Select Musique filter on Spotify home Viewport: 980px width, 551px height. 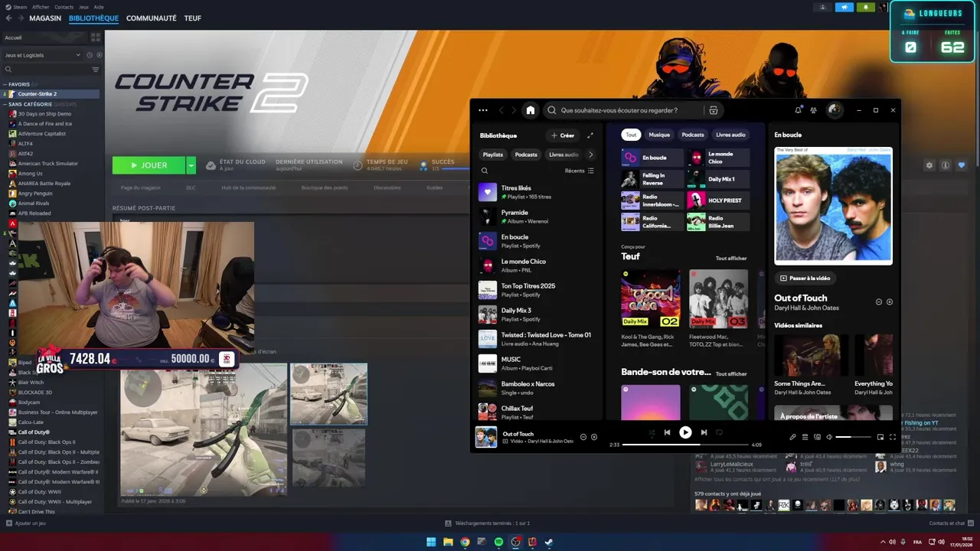[x=659, y=135]
